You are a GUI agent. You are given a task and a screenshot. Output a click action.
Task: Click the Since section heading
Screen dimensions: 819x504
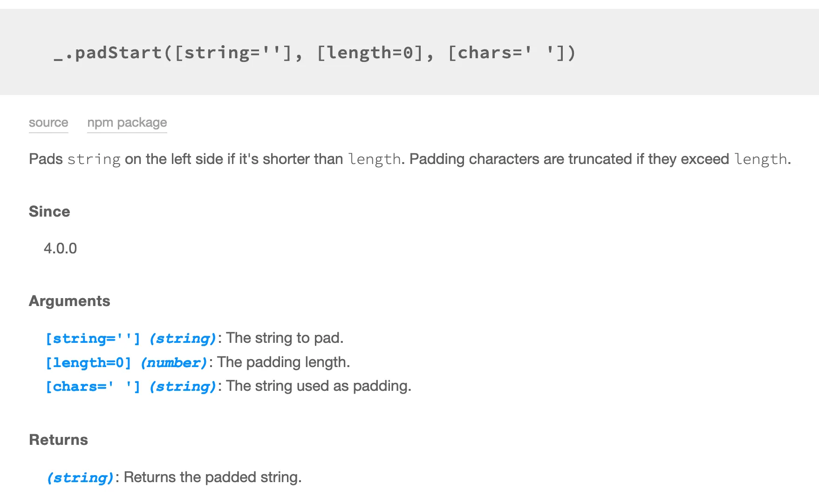(49, 211)
